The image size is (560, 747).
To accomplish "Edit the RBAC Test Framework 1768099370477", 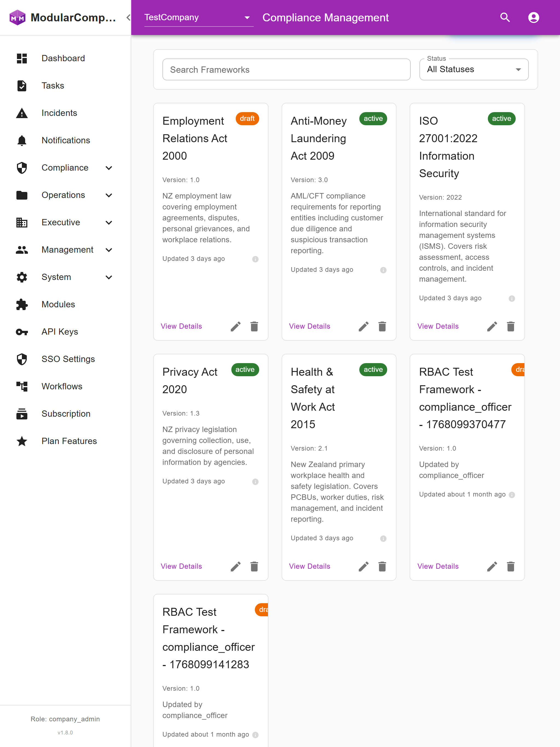I will [x=492, y=566].
